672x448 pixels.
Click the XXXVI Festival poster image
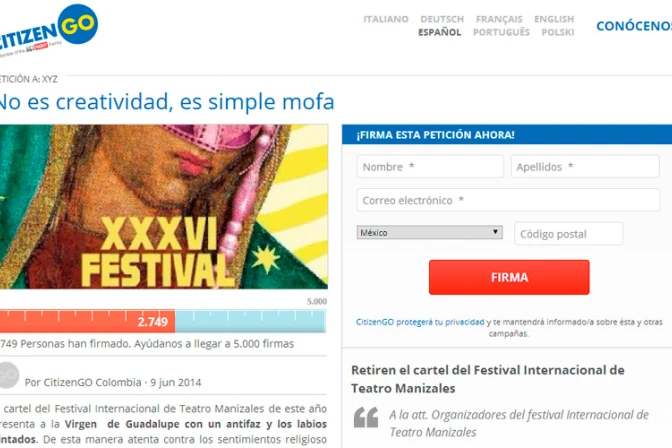click(x=164, y=207)
